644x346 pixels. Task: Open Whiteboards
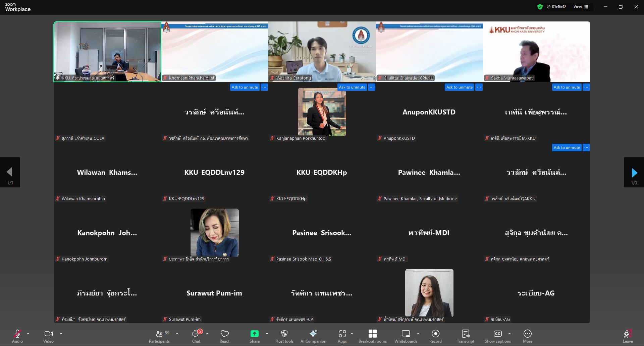tap(406, 336)
